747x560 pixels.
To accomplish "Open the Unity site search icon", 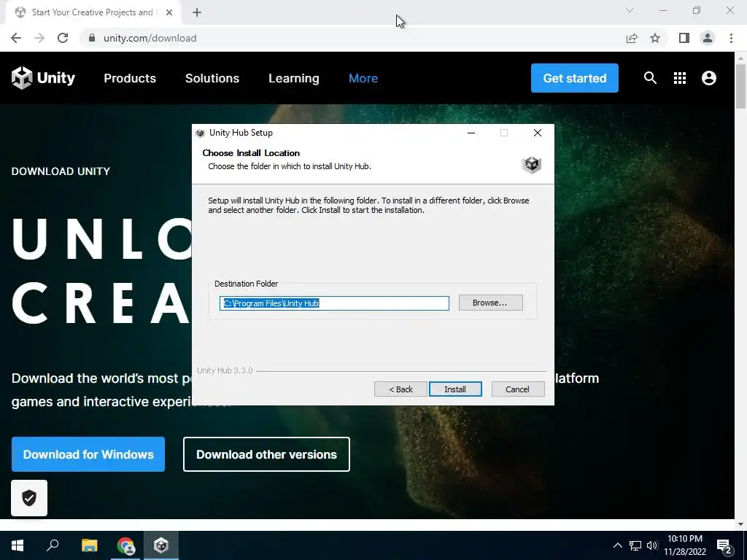I will pos(650,77).
